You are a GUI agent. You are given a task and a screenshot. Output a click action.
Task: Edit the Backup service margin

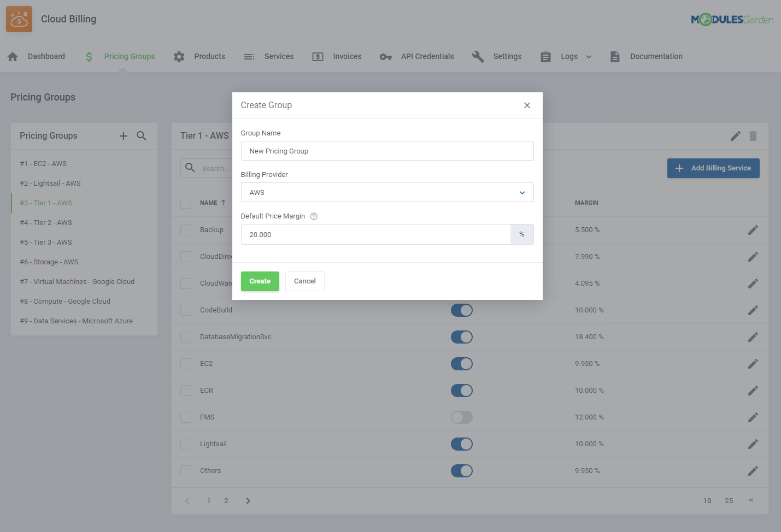(x=753, y=230)
